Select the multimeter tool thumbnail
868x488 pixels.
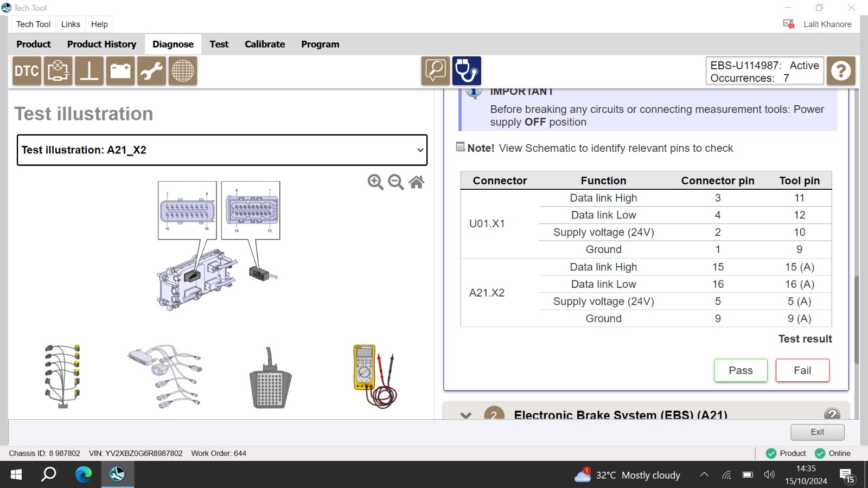coord(374,376)
